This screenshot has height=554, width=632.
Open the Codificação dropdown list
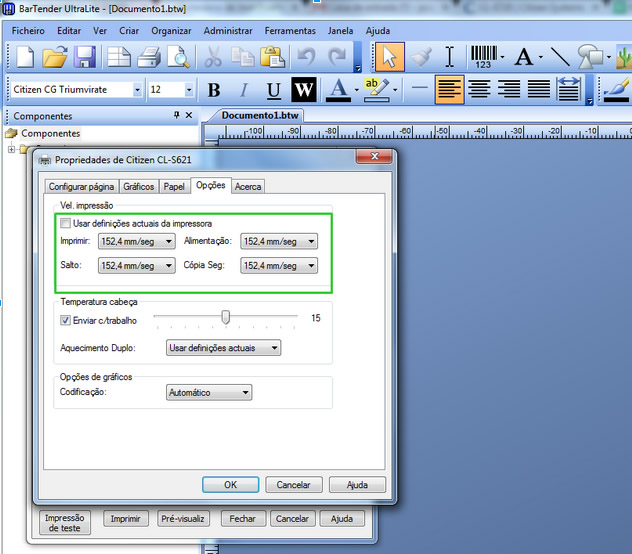[208, 393]
